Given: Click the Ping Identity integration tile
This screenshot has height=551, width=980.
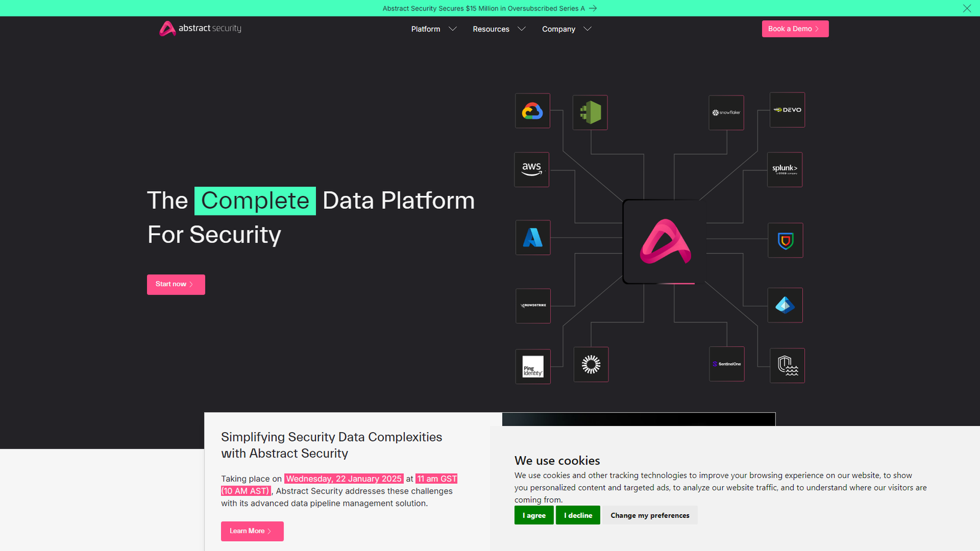Looking at the screenshot, I should pyautogui.click(x=533, y=367).
